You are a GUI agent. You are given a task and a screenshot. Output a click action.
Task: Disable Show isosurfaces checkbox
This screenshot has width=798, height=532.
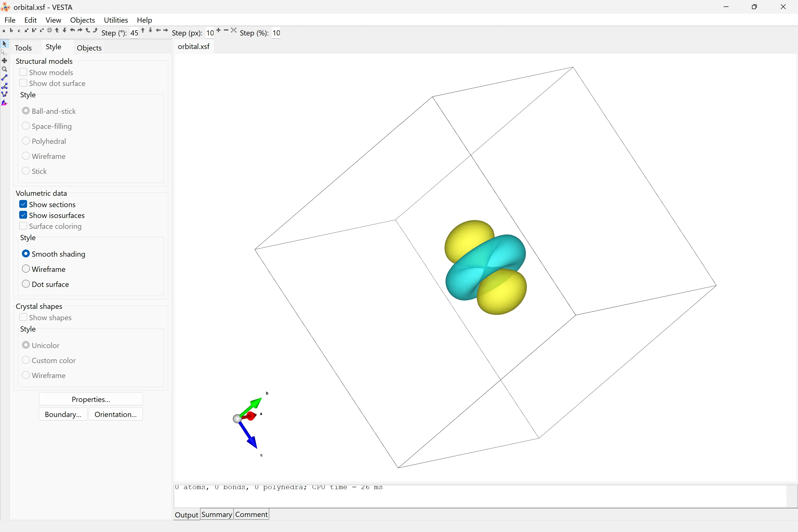(x=23, y=215)
